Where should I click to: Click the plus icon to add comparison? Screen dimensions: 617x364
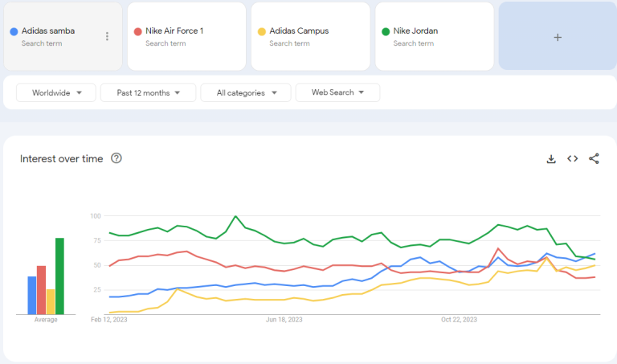pos(558,37)
